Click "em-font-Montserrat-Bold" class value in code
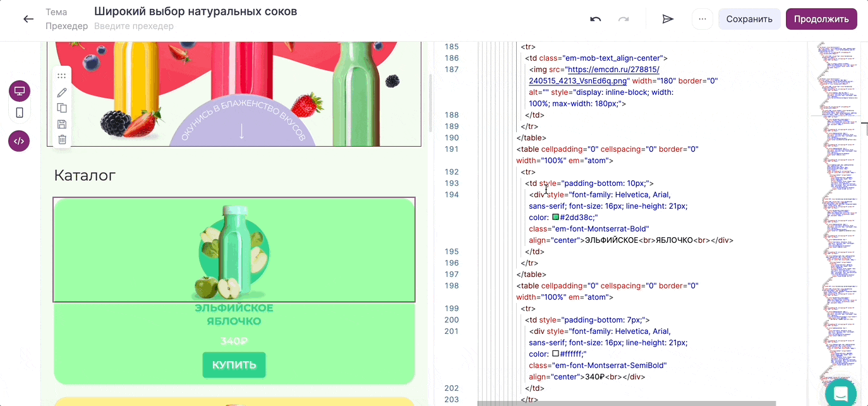Viewport: 868px width, 406px height. (x=600, y=229)
